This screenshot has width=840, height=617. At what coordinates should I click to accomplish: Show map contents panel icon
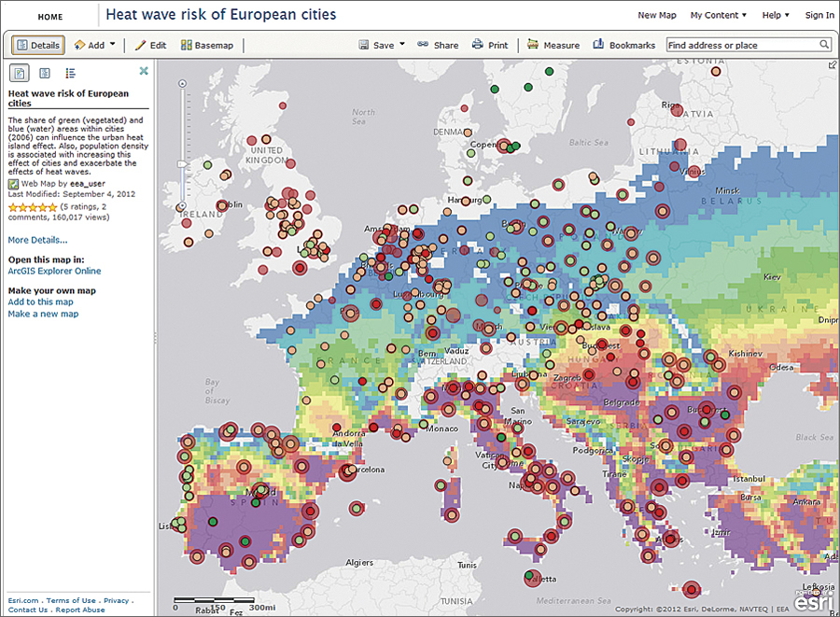(x=45, y=73)
